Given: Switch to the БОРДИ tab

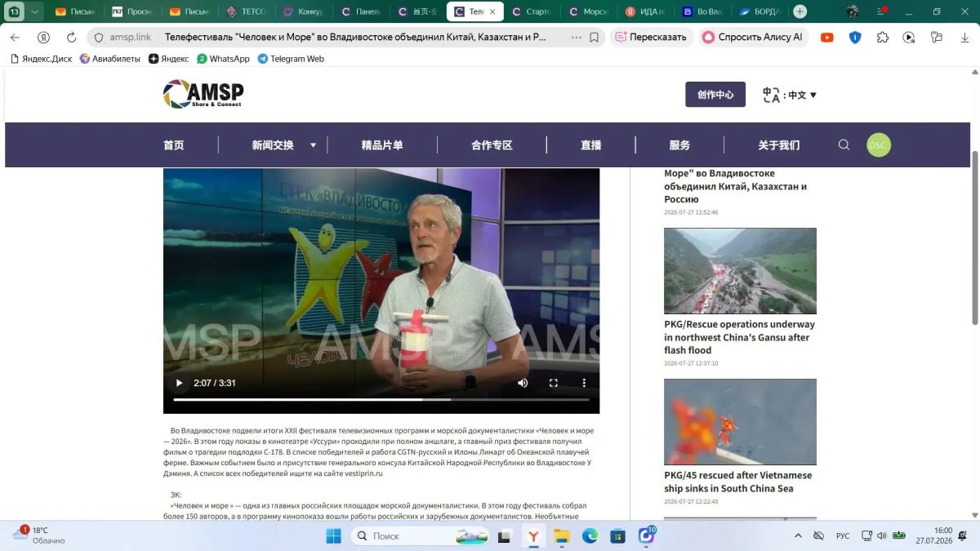Looking at the screenshot, I should point(759,11).
